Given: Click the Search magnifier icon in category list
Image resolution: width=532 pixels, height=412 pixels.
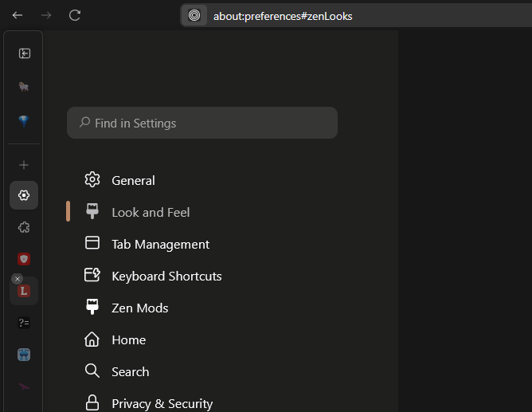Looking at the screenshot, I should 92,371.
